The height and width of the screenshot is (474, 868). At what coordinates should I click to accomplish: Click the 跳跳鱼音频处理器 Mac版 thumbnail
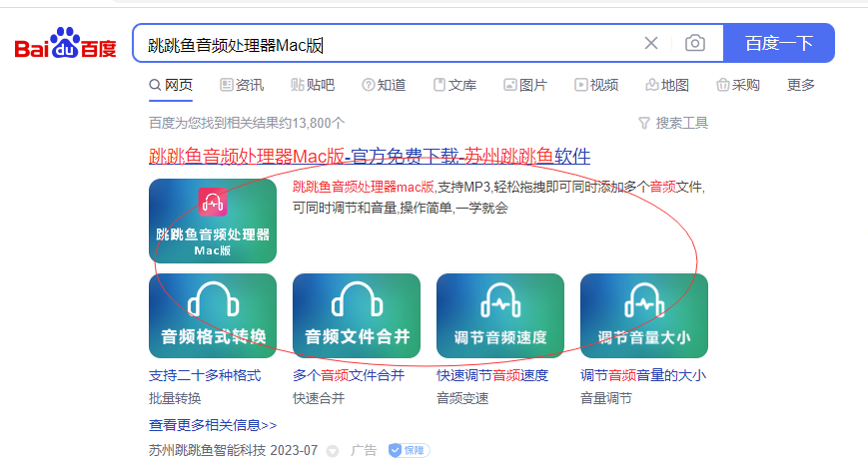[x=213, y=221]
